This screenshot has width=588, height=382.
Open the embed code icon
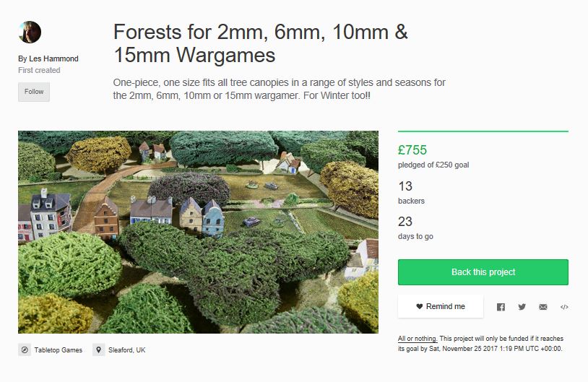[x=564, y=307]
